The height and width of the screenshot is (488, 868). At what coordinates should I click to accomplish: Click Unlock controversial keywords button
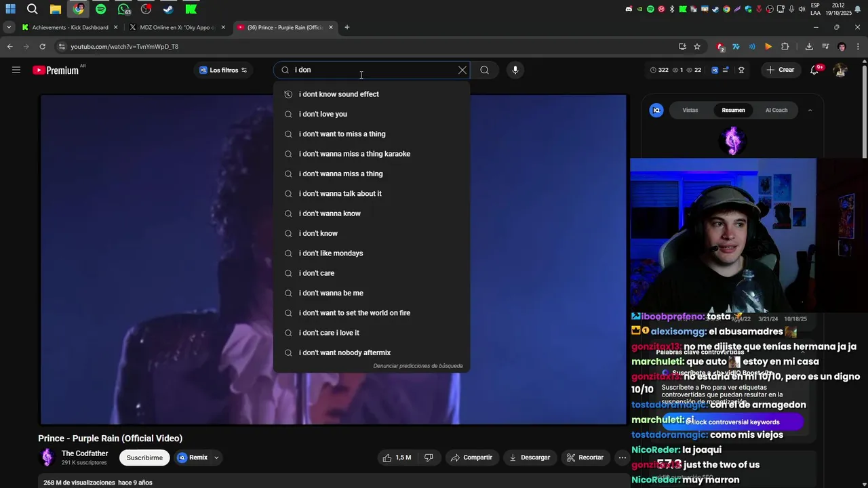pos(732,422)
